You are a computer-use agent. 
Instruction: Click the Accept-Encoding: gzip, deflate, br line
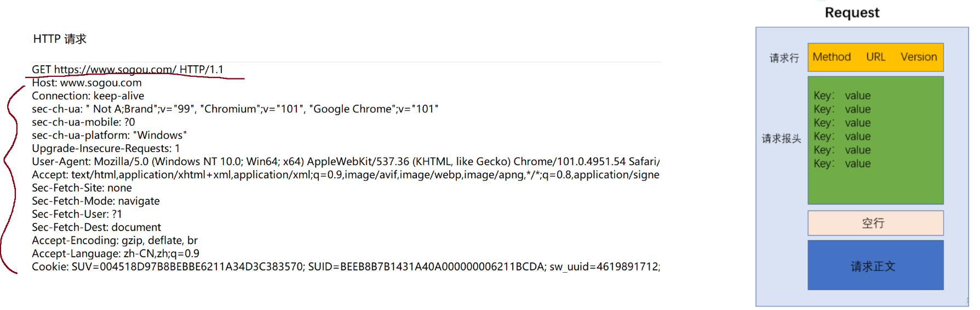point(114,241)
